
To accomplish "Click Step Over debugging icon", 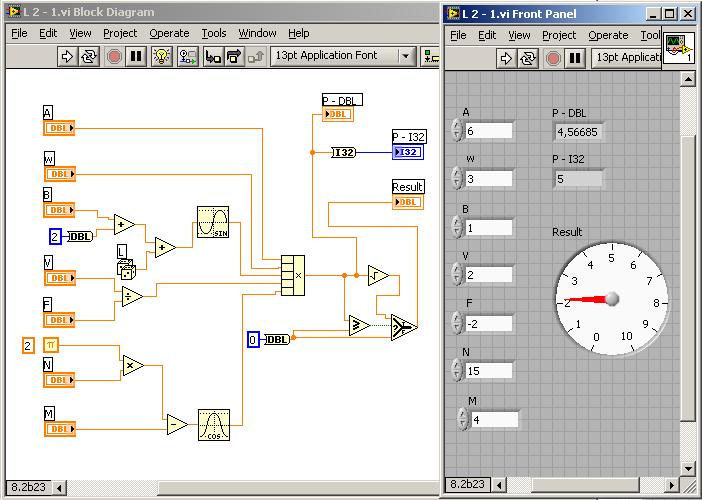I will [234, 56].
